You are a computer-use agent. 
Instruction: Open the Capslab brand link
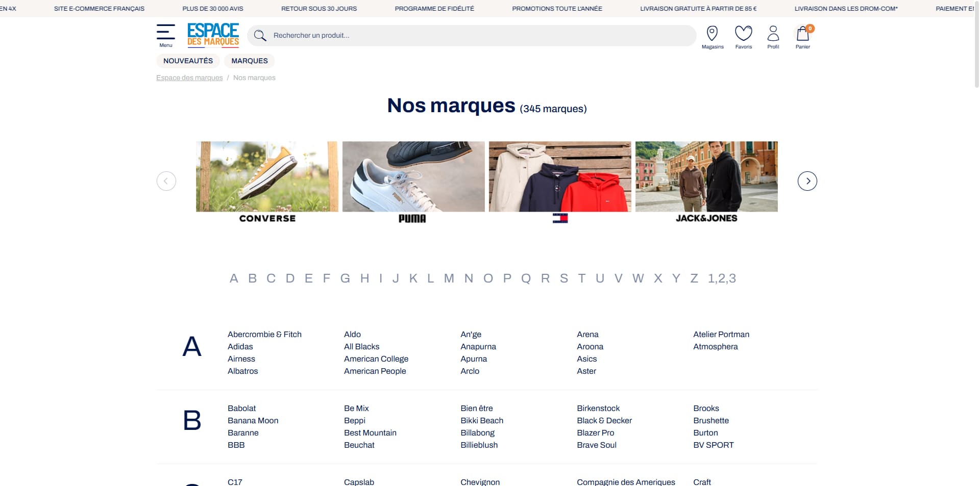[x=359, y=482]
